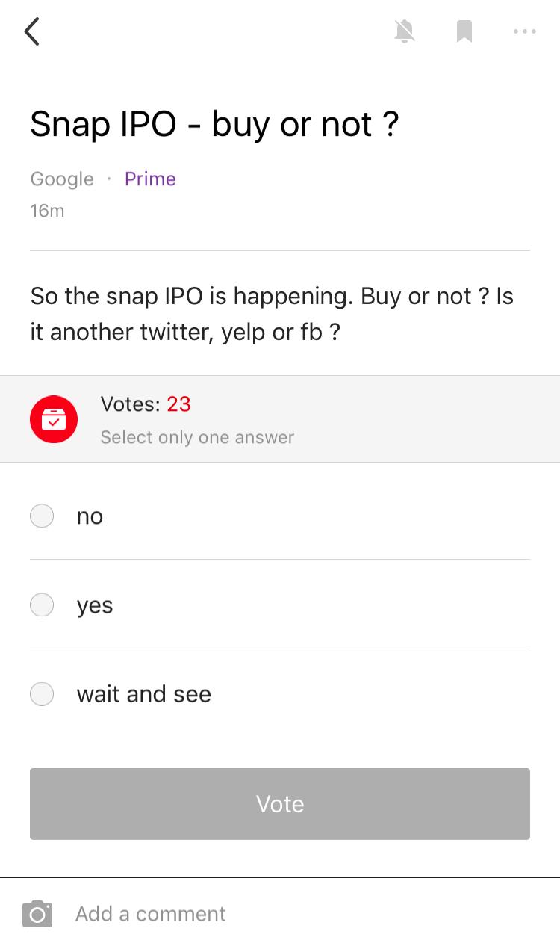This screenshot has width=560, height=949.
Task: Open the Prime channel link
Action: (x=150, y=179)
